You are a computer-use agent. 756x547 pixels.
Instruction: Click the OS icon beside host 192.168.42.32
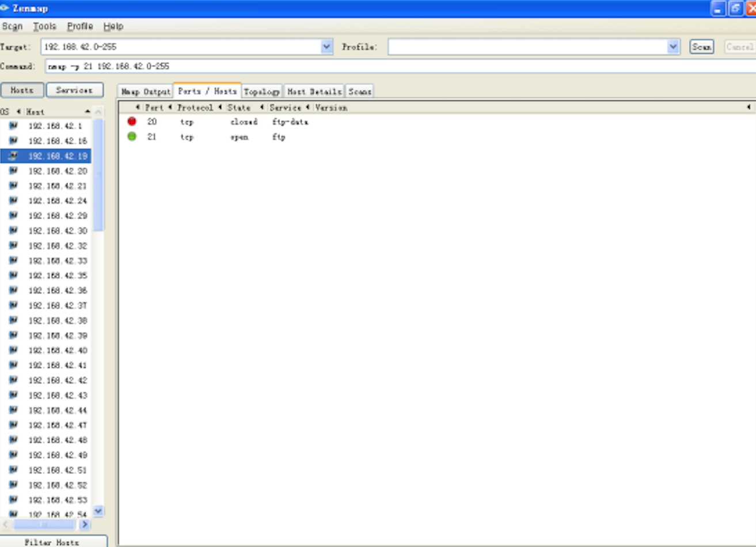[13, 245]
